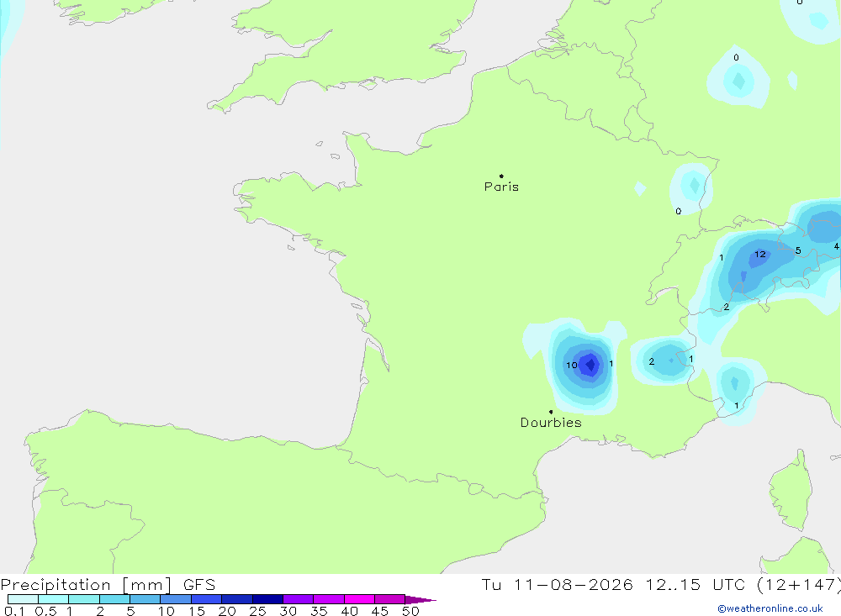Screen dimensions: 841x616
Task: Click the 25–30 mm navy legend swatch
Action: 267,599
